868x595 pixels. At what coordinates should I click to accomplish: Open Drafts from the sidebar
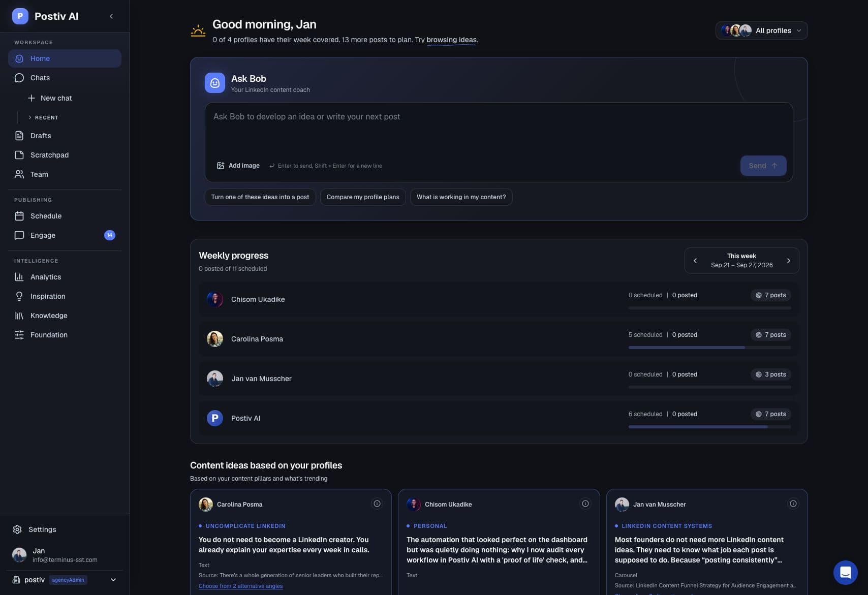click(x=65, y=136)
